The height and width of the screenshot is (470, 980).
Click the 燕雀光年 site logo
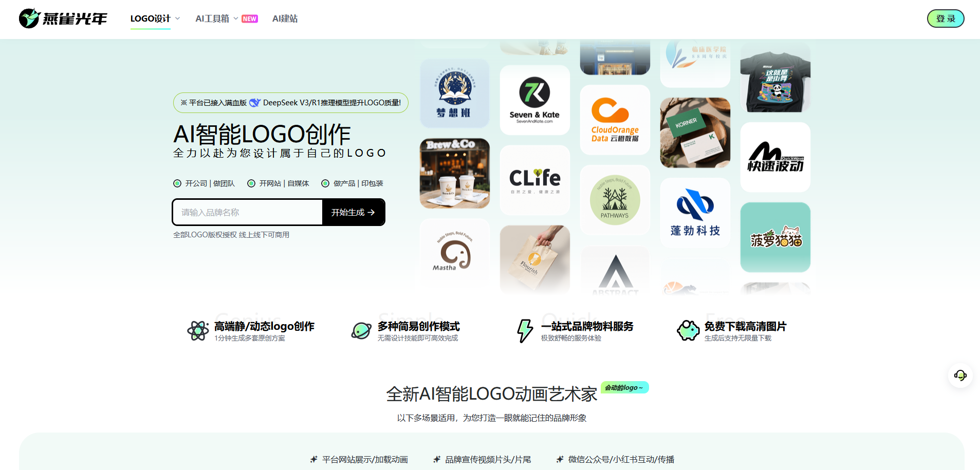pos(63,18)
